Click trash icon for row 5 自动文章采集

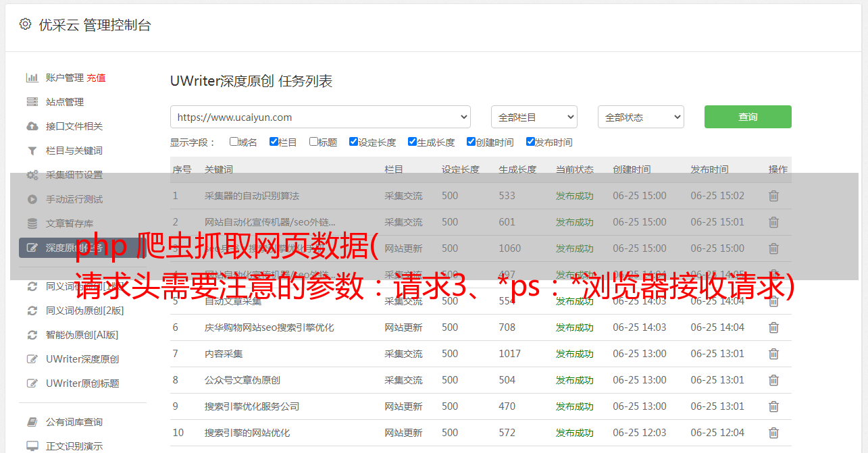(773, 301)
